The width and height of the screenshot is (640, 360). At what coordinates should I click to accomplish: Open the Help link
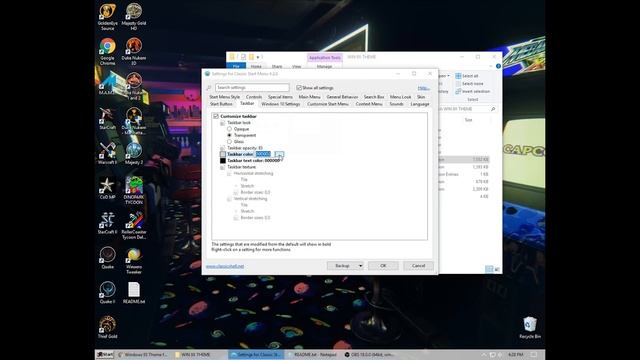coord(423,88)
